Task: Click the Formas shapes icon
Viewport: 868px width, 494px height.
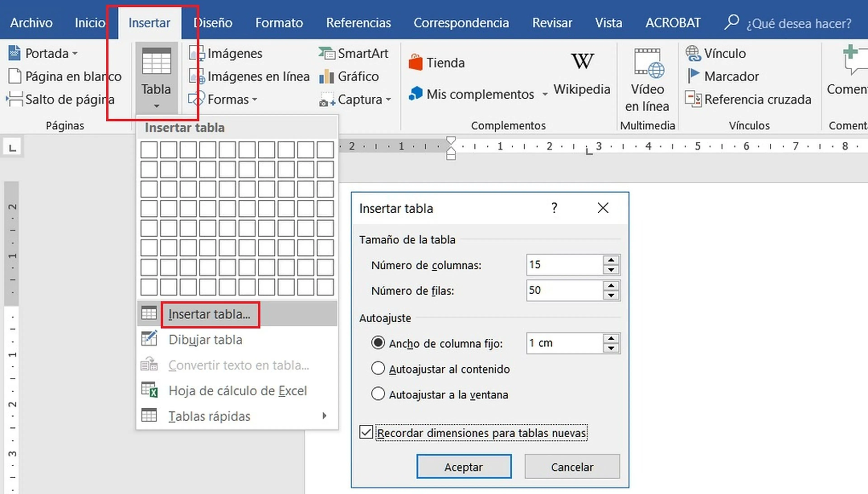Action: click(197, 99)
